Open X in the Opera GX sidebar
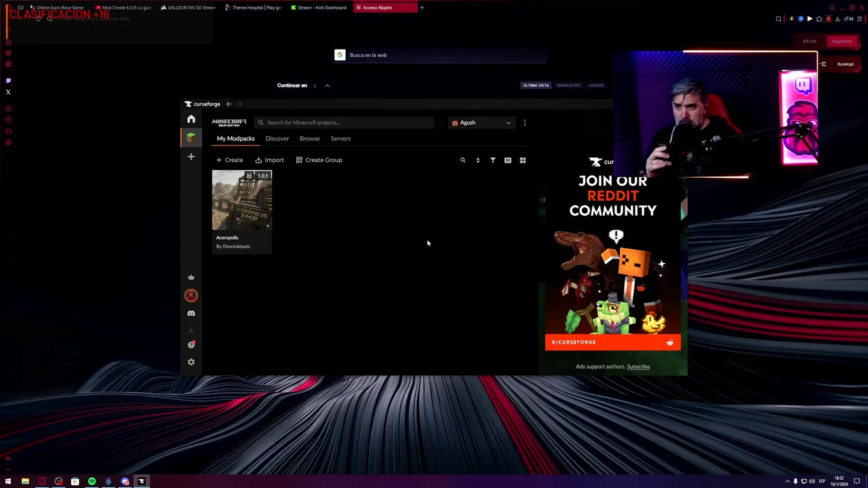 click(x=8, y=92)
